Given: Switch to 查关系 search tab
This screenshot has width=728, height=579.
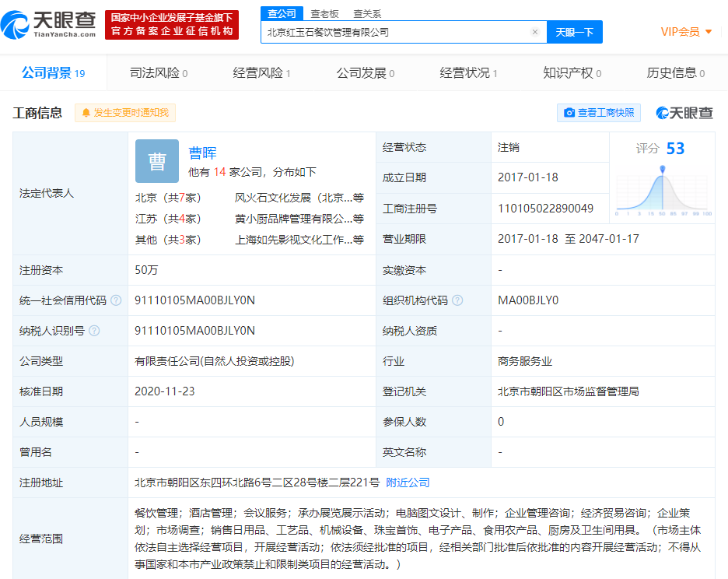Looking at the screenshot, I should [x=367, y=13].
